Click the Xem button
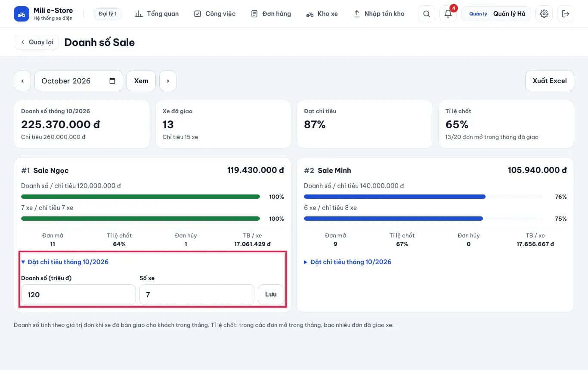This screenshot has width=588, height=370. click(141, 81)
